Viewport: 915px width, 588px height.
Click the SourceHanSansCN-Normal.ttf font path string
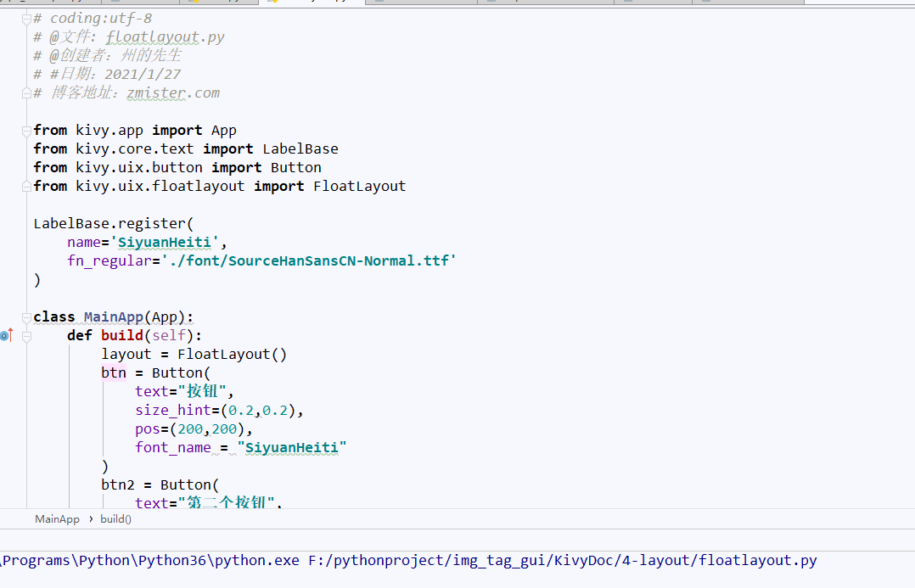click(x=309, y=260)
